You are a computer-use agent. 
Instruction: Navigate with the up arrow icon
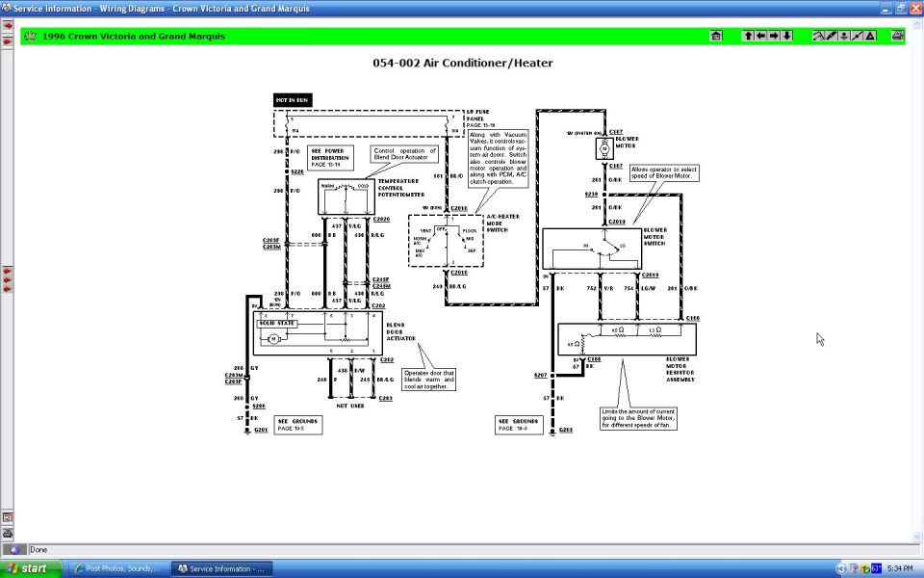coord(748,36)
